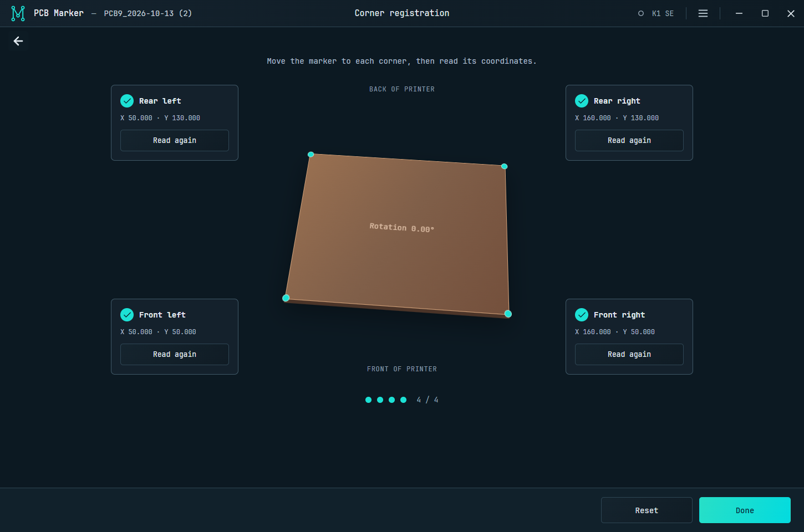Go back with the arrow icon
804x532 pixels.
point(18,41)
